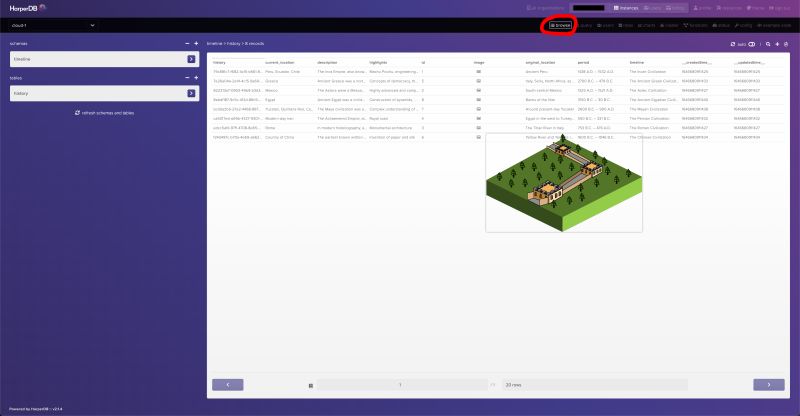This screenshot has width=800, height=416.
Task: Open bulk upload icon
Action: coord(786,44)
